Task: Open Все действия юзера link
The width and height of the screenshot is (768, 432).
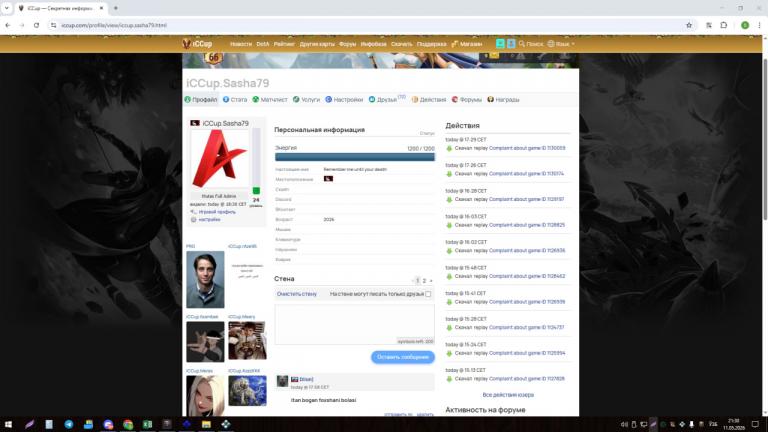Action: point(508,395)
